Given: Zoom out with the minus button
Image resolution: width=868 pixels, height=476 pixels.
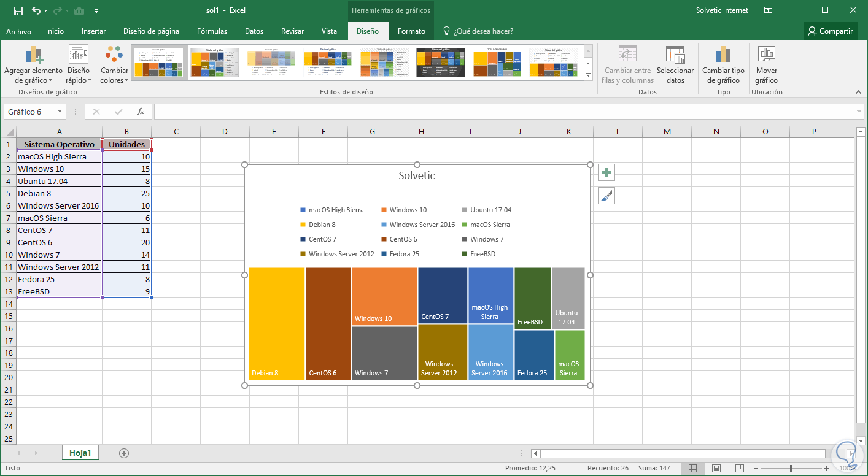Looking at the screenshot, I should click(757, 468).
